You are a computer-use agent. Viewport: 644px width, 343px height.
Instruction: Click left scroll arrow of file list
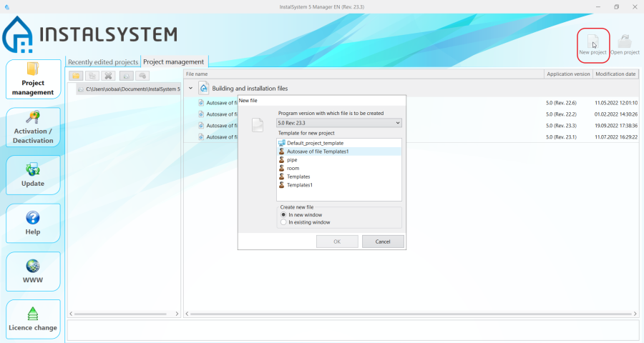187,314
